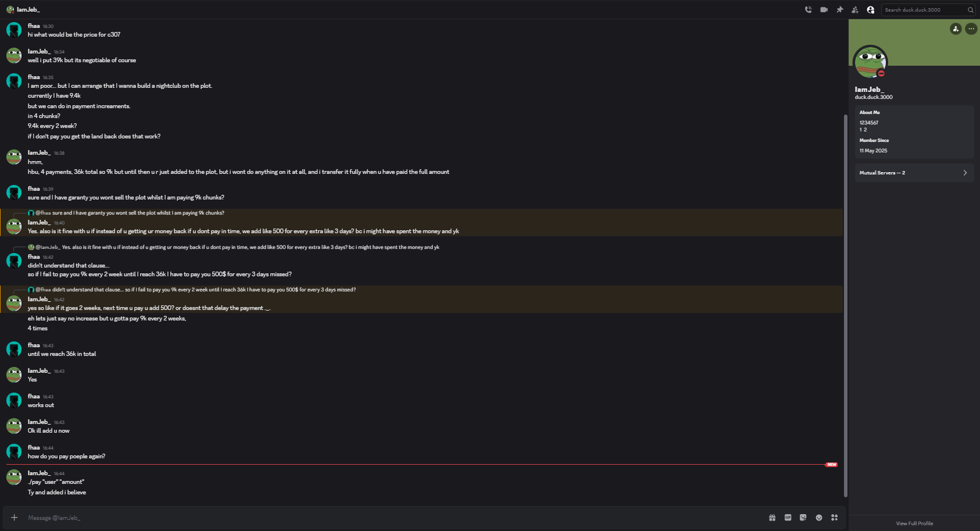This screenshot has width=980, height=531.
Task: Start a video call
Action: pos(824,10)
